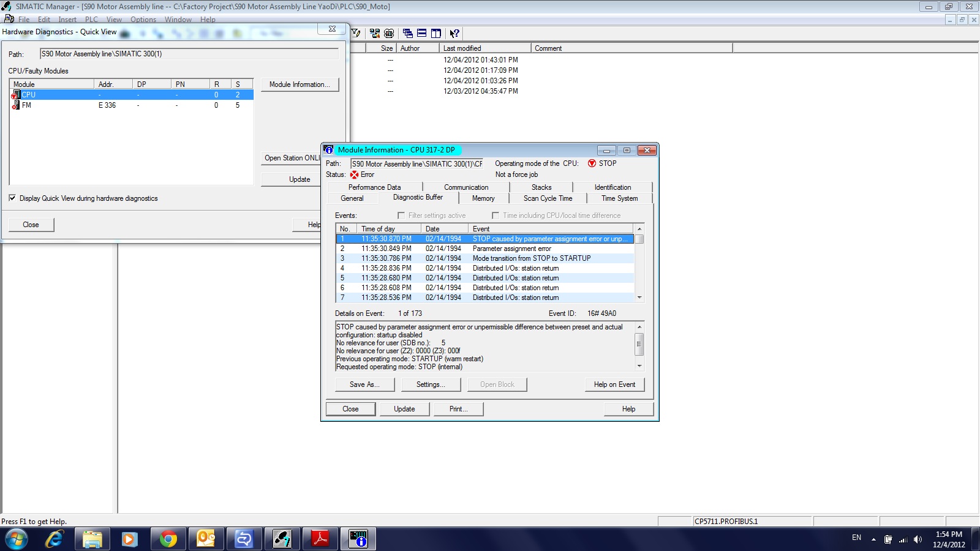Open Windows Media Player from taskbar
980x551 pixels.
[130, 539]
